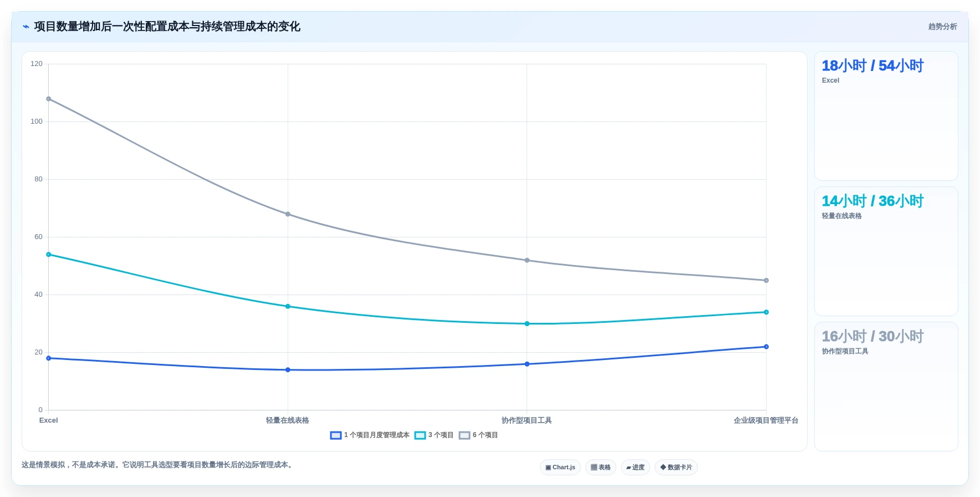Click the footnote 这是情景模拟，不是成本承诺 text
Screen dimensions: 980x497
(68, 465)
